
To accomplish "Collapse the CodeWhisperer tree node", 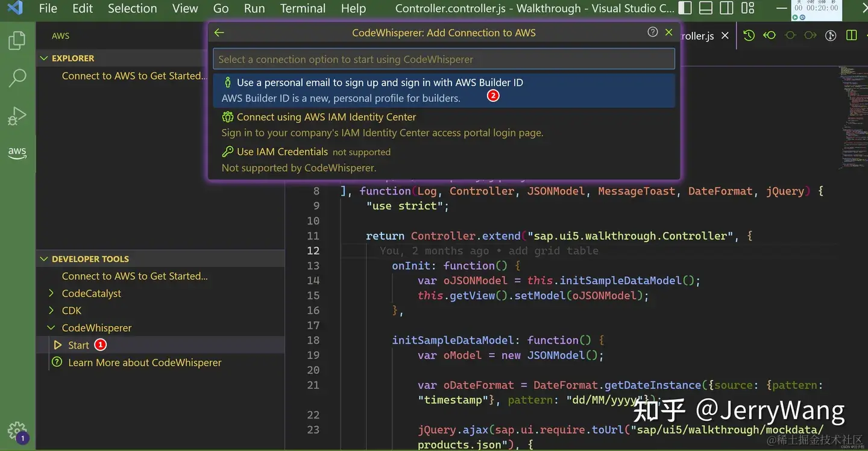I will [x=51, y=328].
